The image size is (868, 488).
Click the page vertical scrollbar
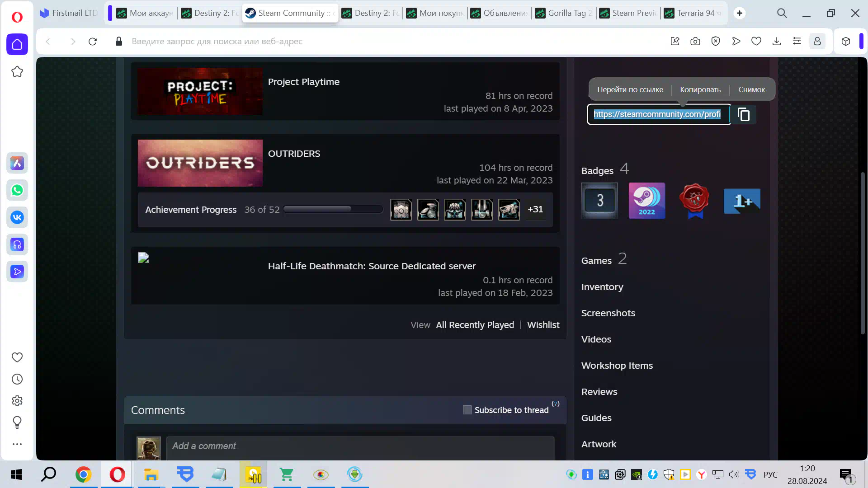[863, 253]
